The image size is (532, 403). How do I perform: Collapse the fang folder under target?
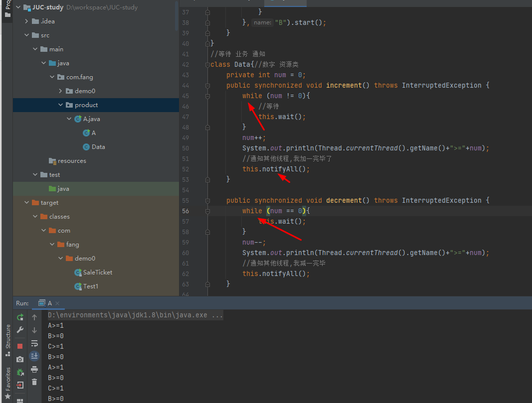click(x=52, y=244)
